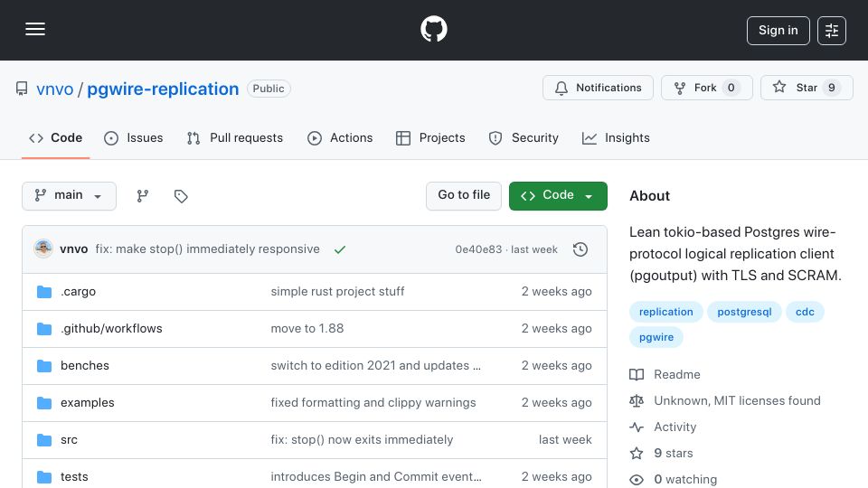Viewport: 868px width, 488px height.
Task: Open commit history clock icon
Action: (x=580, y=249)
